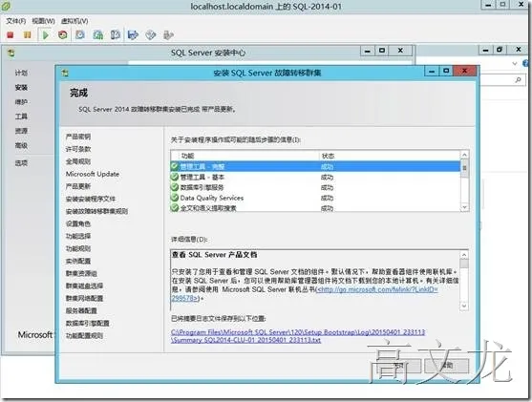Select 选项 in SQL Server 安装中心 sidebar
The image size is (532, 402).
21,163
